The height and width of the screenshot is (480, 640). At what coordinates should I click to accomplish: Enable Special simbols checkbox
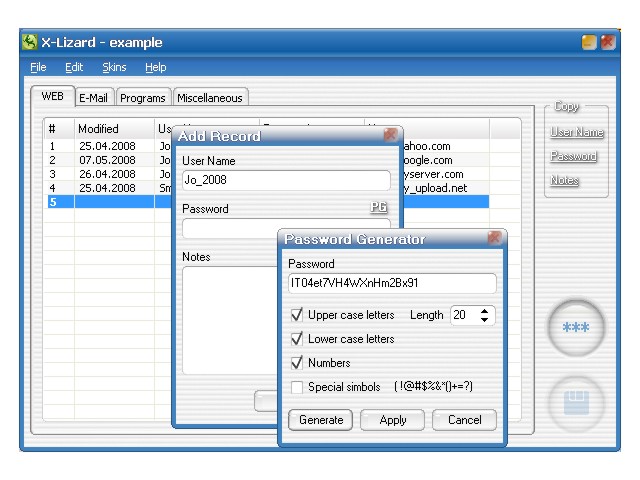tap(297, 387)
